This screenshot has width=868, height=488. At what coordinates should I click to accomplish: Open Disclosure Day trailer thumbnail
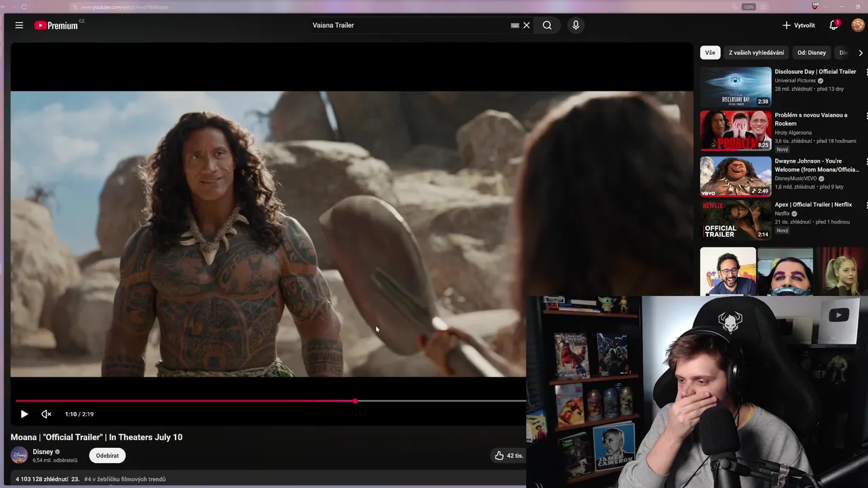click(736, 87)
